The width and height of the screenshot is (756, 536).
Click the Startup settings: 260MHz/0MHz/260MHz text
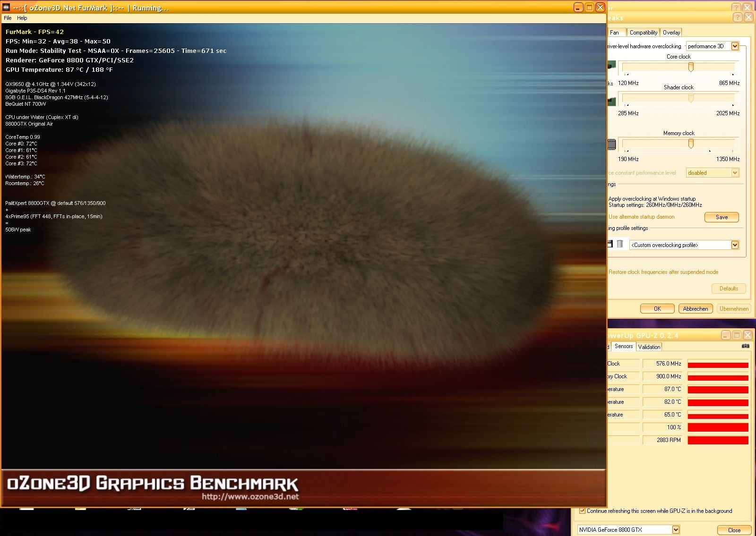(655, 205)
